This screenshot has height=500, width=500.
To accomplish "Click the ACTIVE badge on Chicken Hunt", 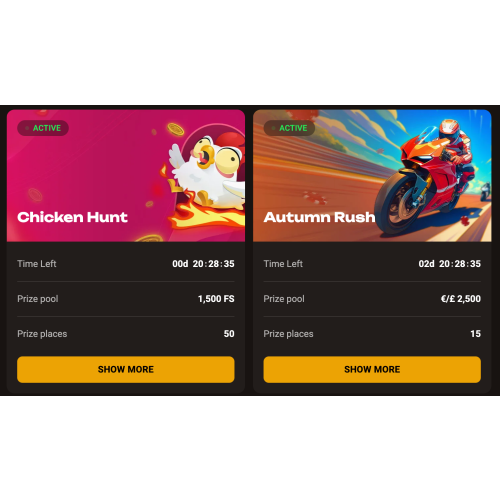I will [x=43, y=128].
